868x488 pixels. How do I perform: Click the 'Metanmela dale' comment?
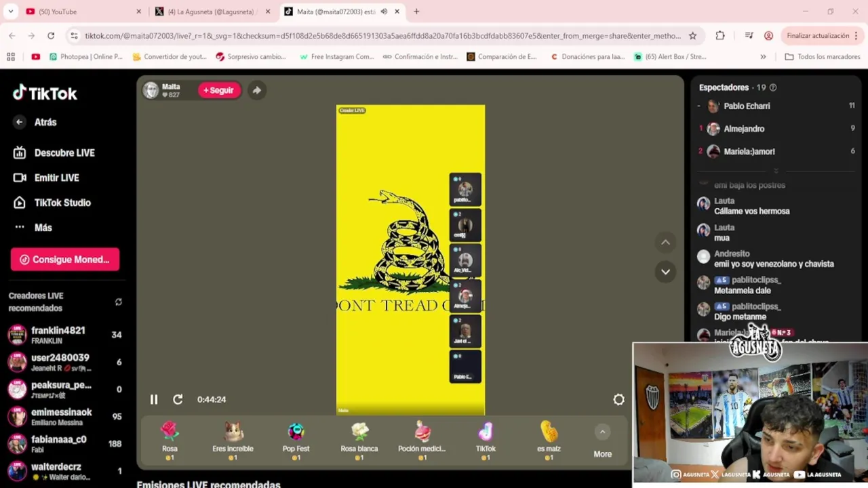point(743,291)
